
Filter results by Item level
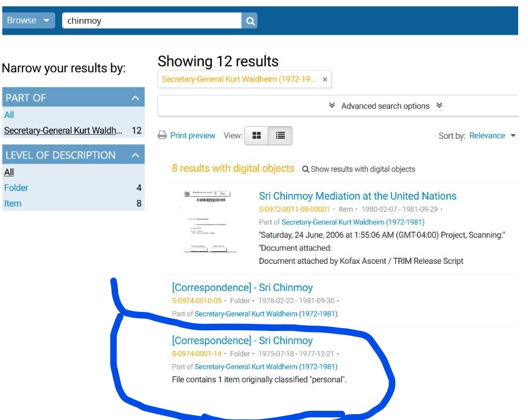click(x=13, y=204)
